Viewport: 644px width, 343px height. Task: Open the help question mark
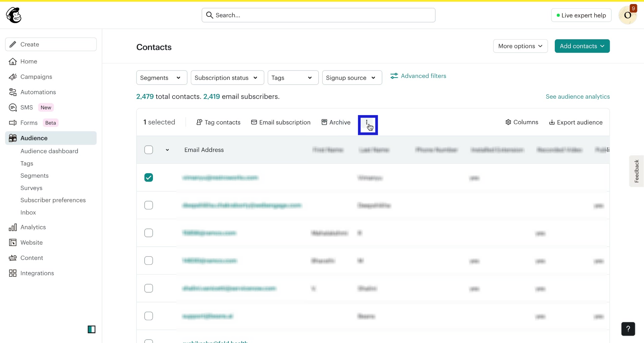pyautogui.click(x=628, y=329)
